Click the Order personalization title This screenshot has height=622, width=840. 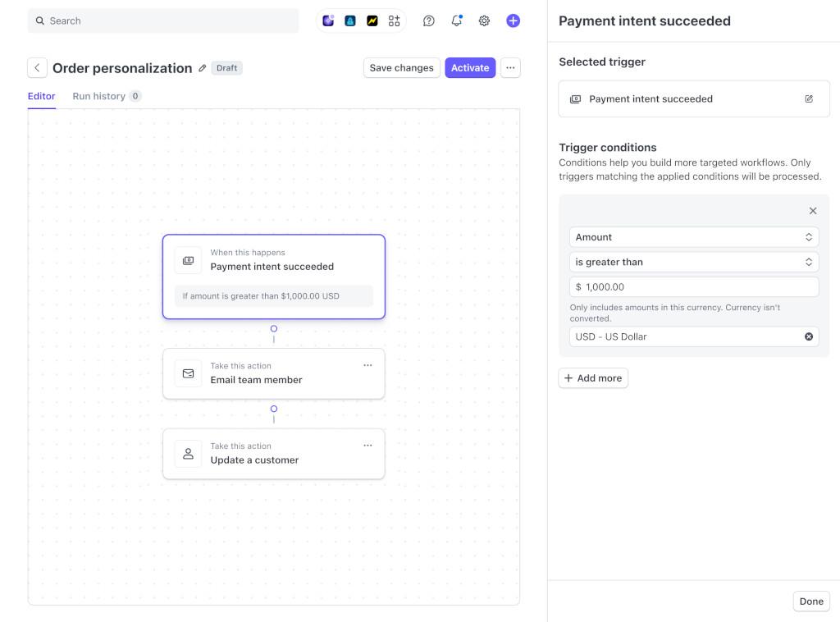coord(122,68)
